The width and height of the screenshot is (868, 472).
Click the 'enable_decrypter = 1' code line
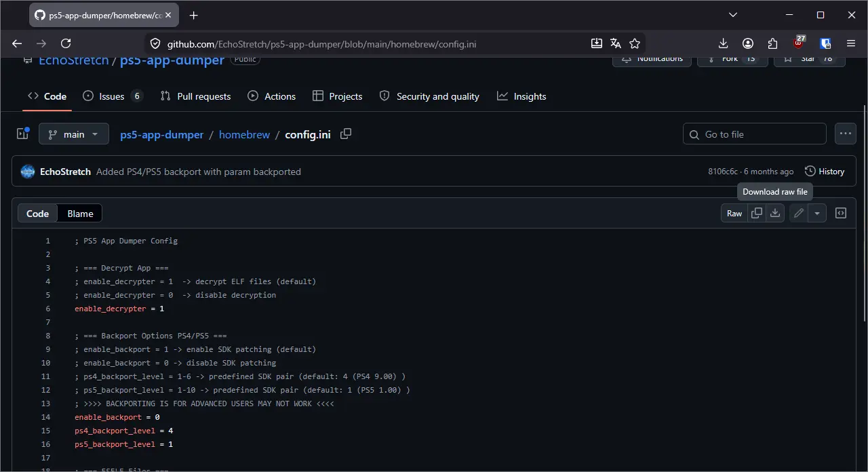[x=119, y=309]
